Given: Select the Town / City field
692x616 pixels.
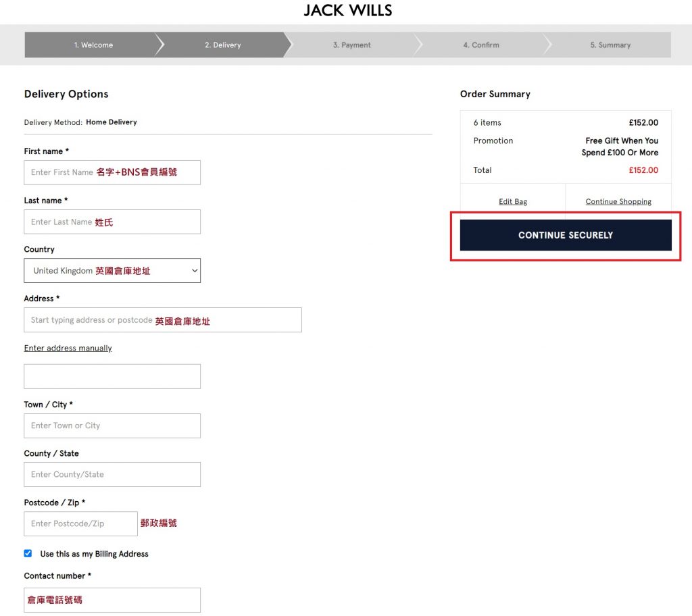Looking at the screenshot, I should (x=112, y=426).
